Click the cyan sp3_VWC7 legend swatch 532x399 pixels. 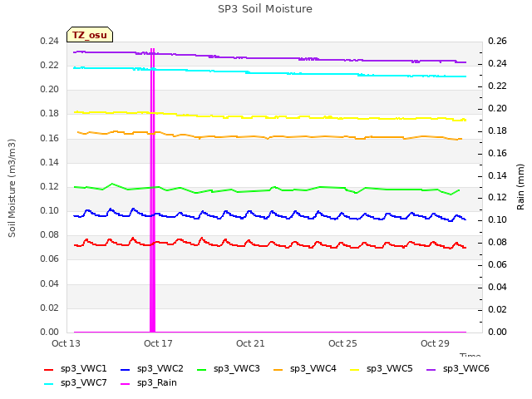pyautogui.click(x=49, y=384)
